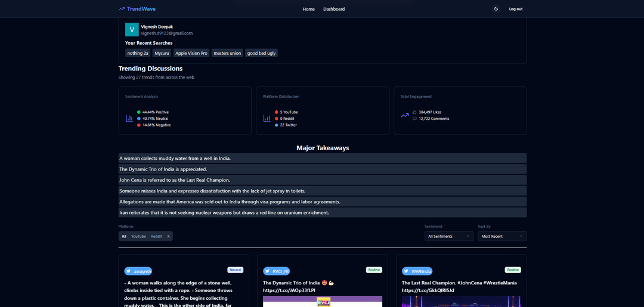Click Neutral badge on aaraynsh card
Screen dimensions: 644x307
coord(236,270)
